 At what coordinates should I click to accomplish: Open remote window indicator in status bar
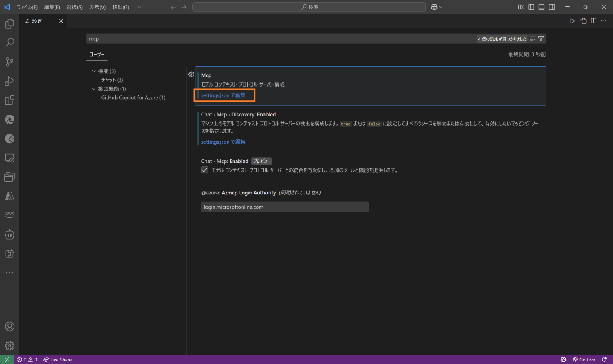pos(7,360)
